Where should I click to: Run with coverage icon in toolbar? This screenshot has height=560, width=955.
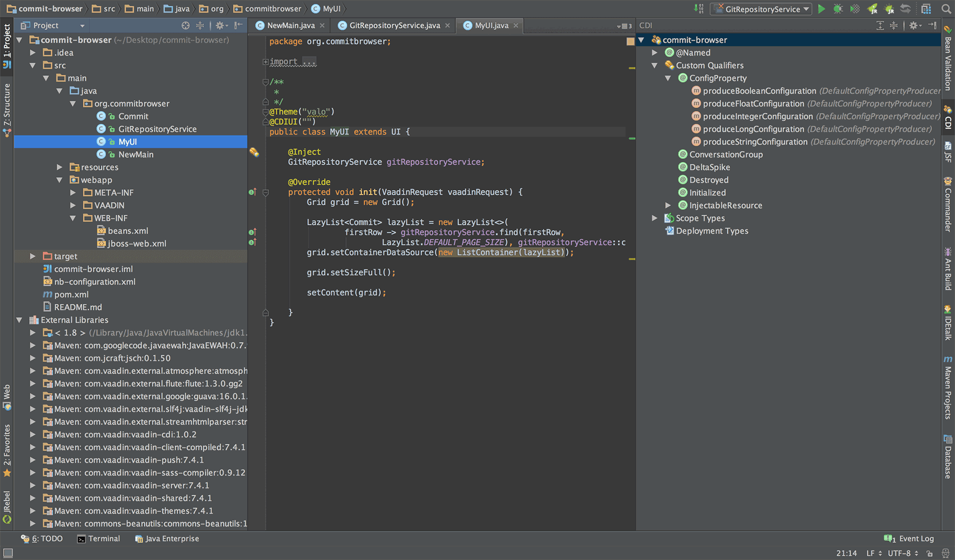click(855, 9)
